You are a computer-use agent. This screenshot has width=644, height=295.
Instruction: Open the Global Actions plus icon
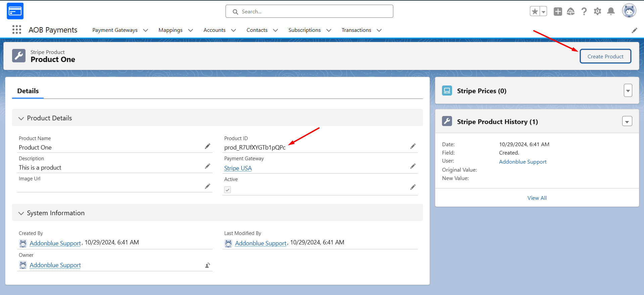pyautogui.click(x=558, y=11)
